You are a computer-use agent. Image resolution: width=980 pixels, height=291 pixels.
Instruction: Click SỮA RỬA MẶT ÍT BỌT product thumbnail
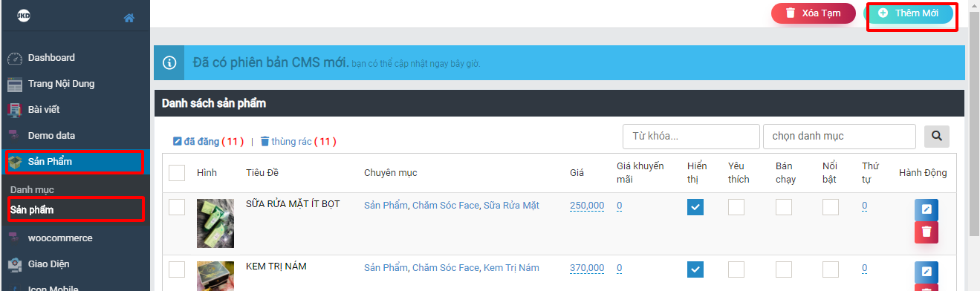(215, 223)
